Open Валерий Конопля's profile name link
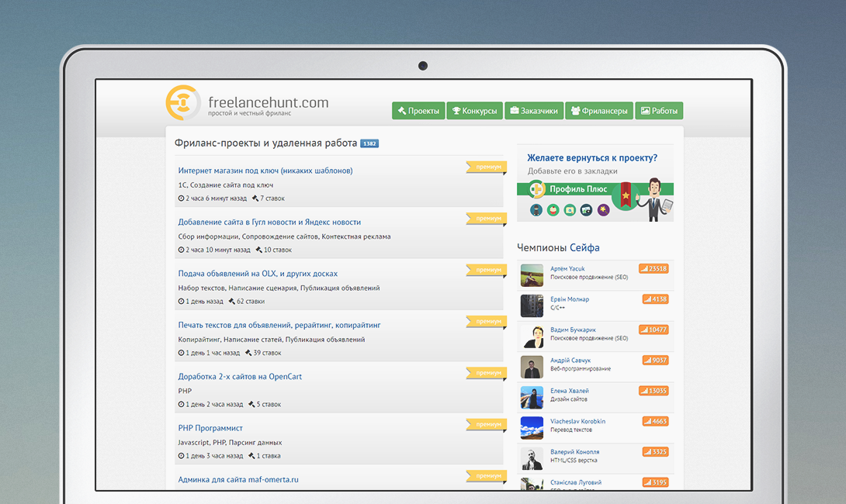846x504 pixels. point(574,452)
